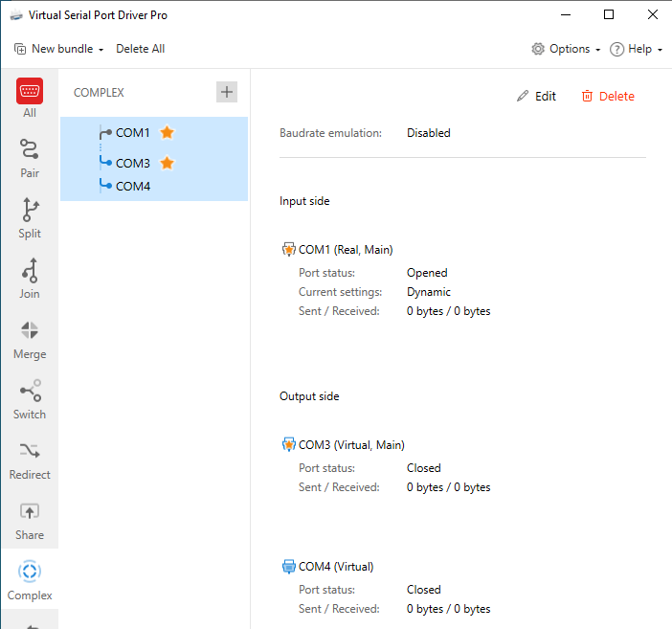Click COM4 Closed port status value
Viewport: 672px width, 629px height.
423,590
